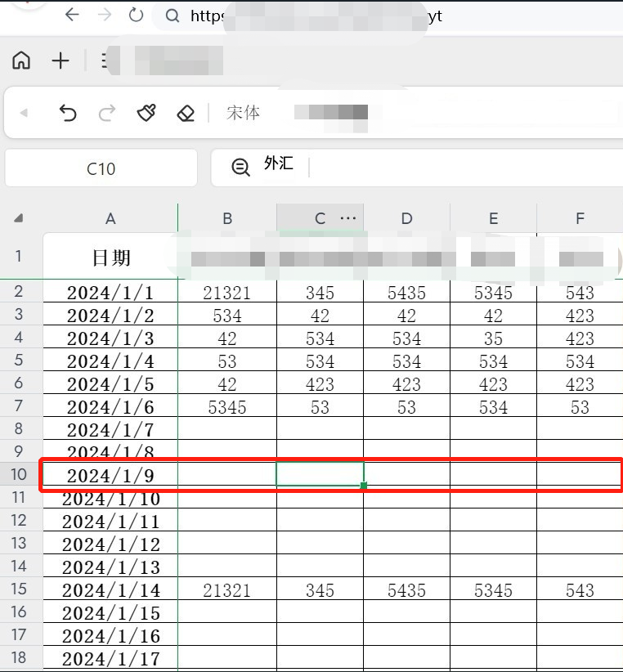Undo the last action

[x=68, y=113]
